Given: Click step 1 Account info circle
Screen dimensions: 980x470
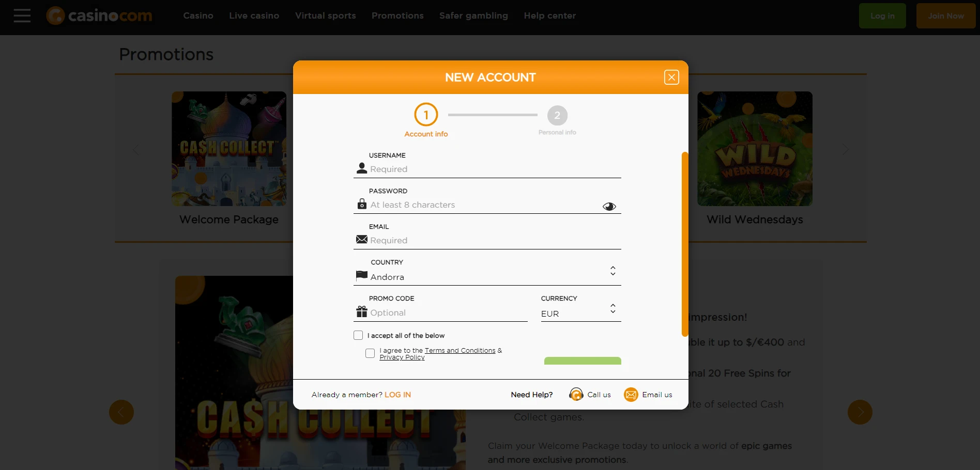Looking at the screenshot, I should [x=426, y=115].
